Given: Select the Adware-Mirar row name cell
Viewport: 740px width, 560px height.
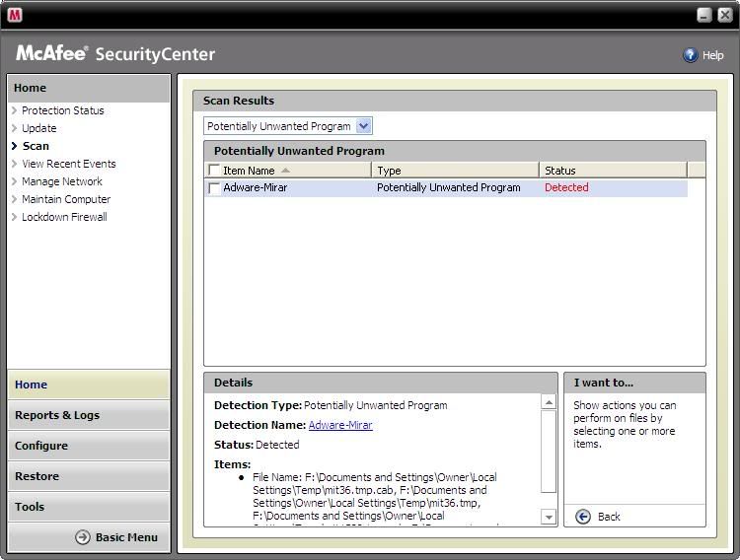Looking at the screenshot, I should point(256,187).
